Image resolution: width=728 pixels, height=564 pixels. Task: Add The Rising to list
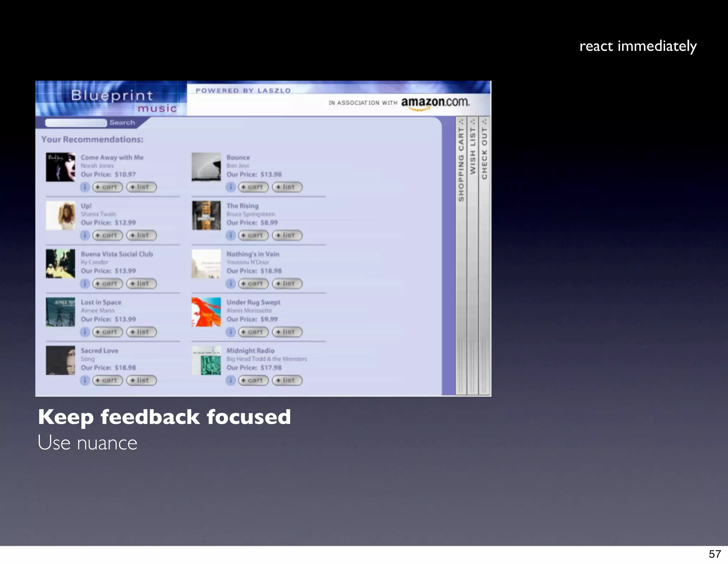(x=287, y=235)
